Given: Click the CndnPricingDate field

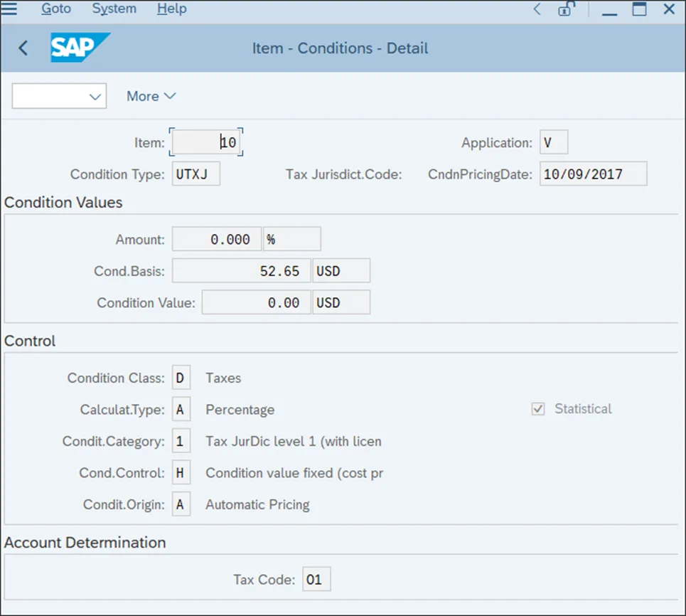Looking at the screenshot, I should pos(593,174).
